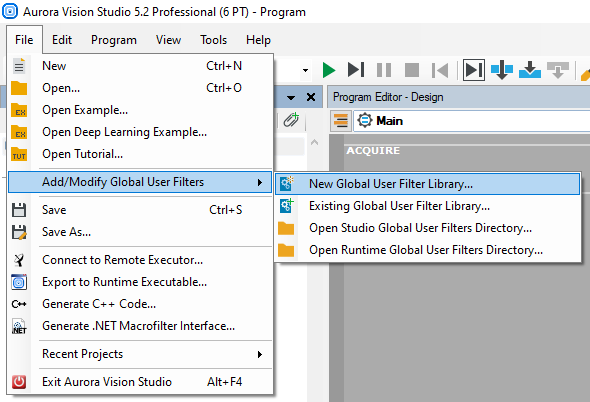Image resolution: width=590 pixels, height=402 pixels.
Task: Expand the Recent Projects submenu arrow
Action: pos(260,354)
